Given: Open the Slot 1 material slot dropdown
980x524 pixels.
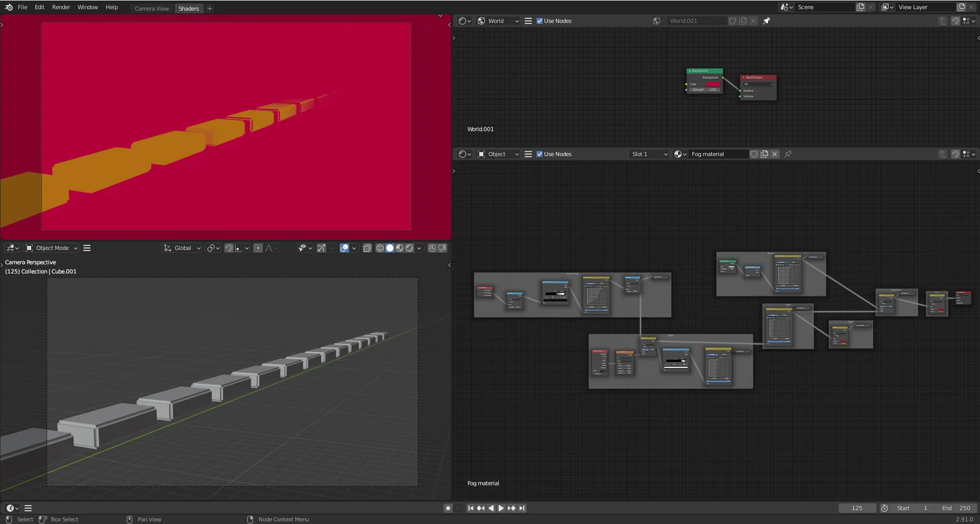Looking at the screenshot, I should 649,154.
